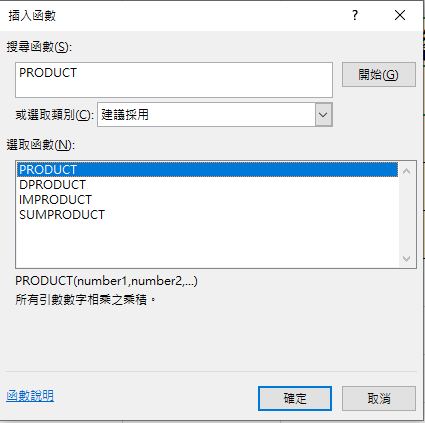Choose IMPRODUCT from the function list
This screenshot has width=425, height=423.
(x=55, y=200)
